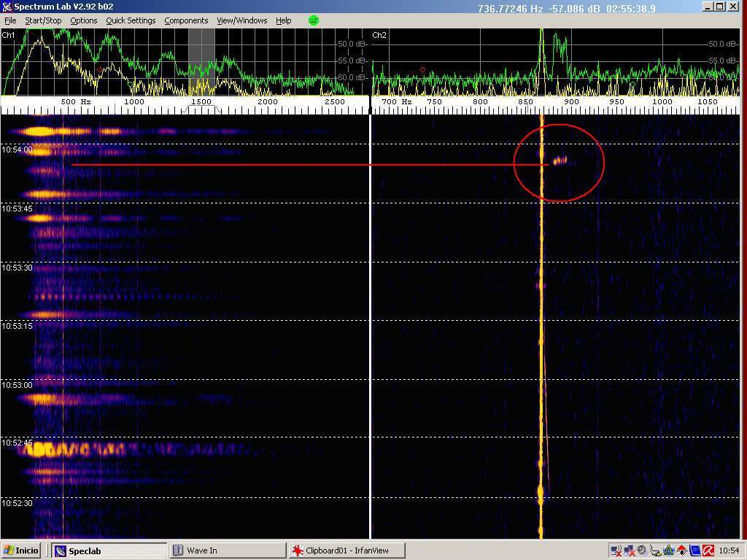Click the red antivirus tray icon
This screenshot has height=560, width=747.
point(708,551)
